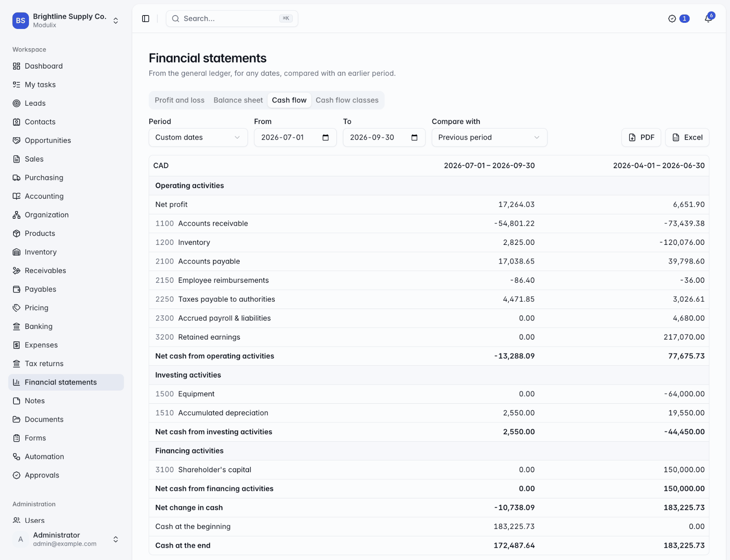Screen dimensions: 730x560
Task: Open Compare with Previous period dropdown
Action: click(x=489, y=138)
